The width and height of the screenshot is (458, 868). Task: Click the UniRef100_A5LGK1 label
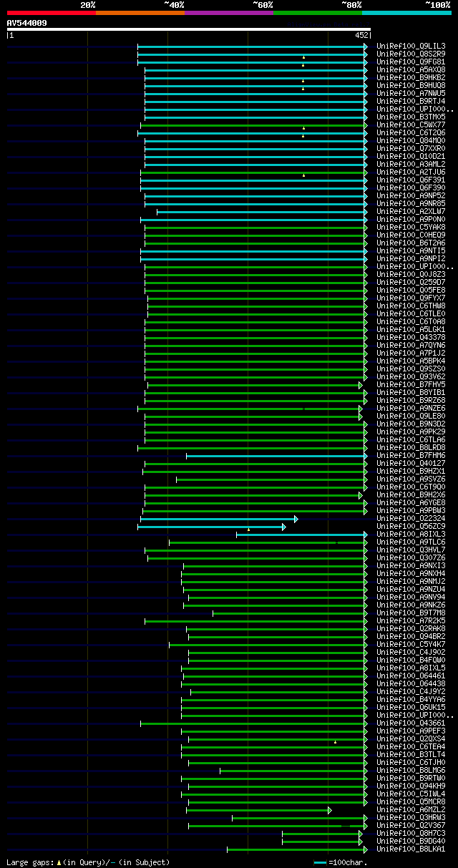[x=411, y=329]
